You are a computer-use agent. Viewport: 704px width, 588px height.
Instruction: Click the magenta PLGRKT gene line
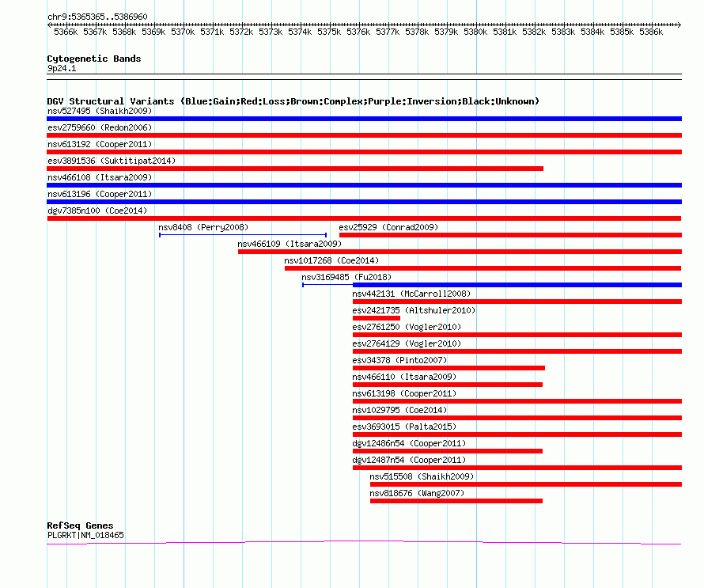coord(364,542)
